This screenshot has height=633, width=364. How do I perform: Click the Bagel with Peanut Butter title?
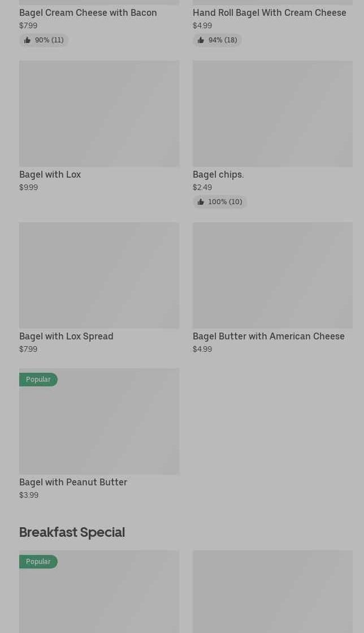tap(73, 482)
